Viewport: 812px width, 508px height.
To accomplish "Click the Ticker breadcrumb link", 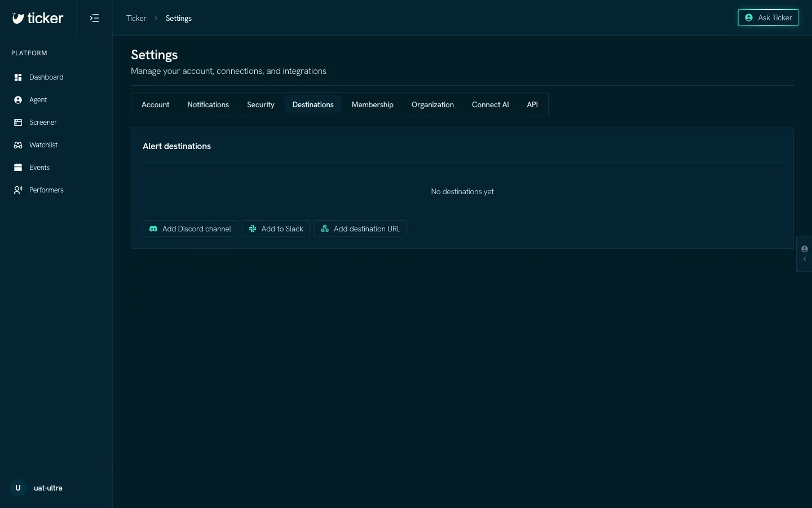I will tap(136, 18).
